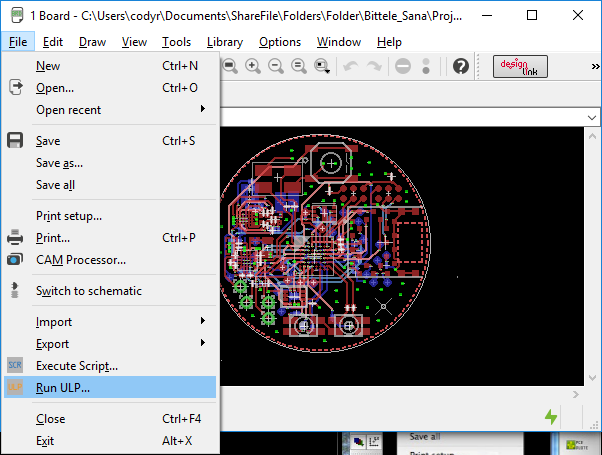
Task: Select Switch to schematic
Action: 88,291
